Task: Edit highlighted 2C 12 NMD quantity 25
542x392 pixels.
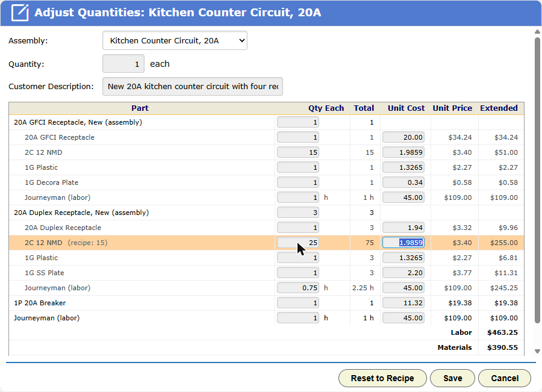Action: pyautogui.click(x=298, y=243)
